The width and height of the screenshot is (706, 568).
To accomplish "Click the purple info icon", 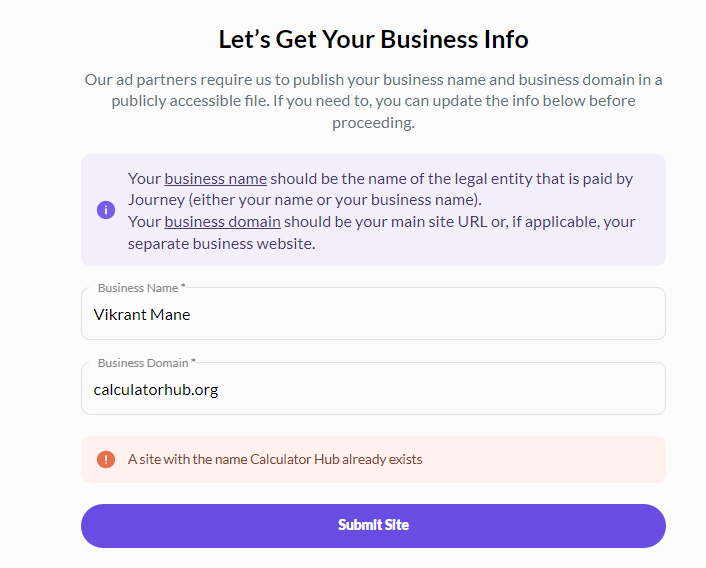I will [106, 210].
